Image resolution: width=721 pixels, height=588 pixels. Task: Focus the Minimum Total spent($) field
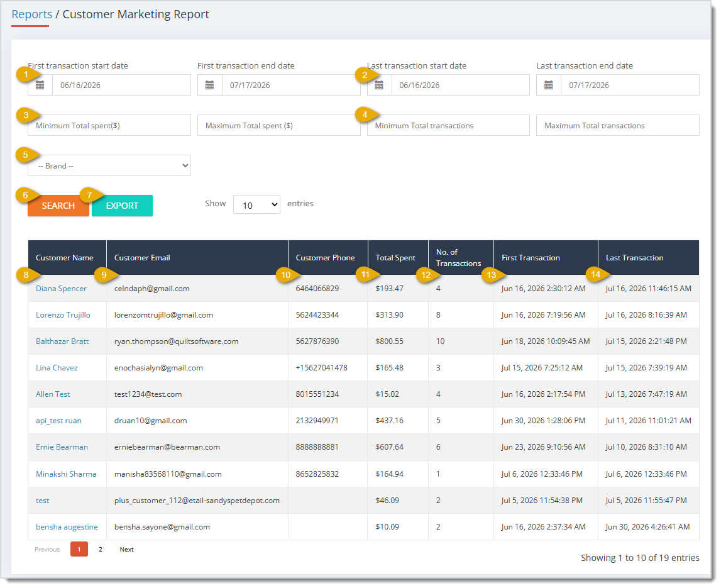pyautogui.click(x=109, y=125)
